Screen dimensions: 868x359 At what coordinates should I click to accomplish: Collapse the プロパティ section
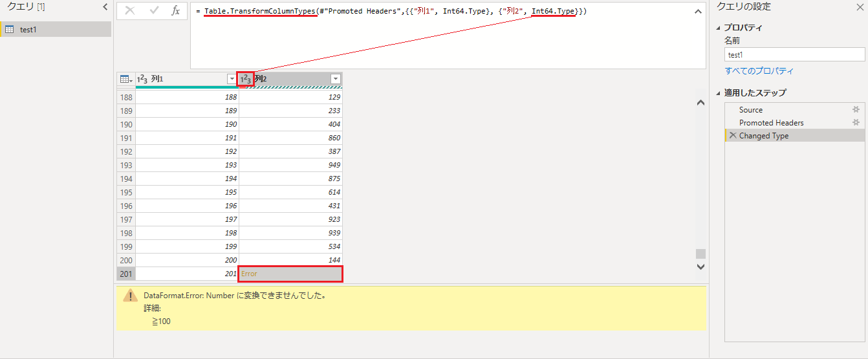coord(719,28)
